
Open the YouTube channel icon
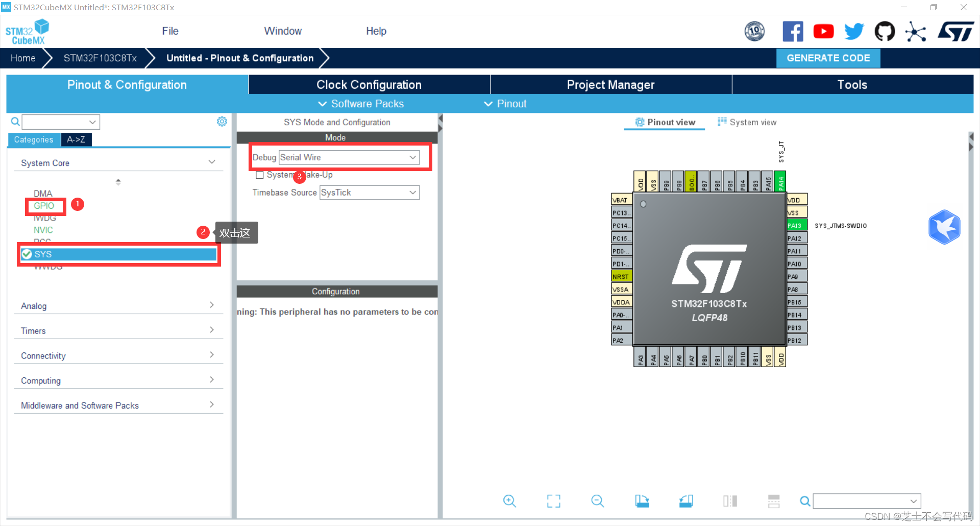click(823, 31)
